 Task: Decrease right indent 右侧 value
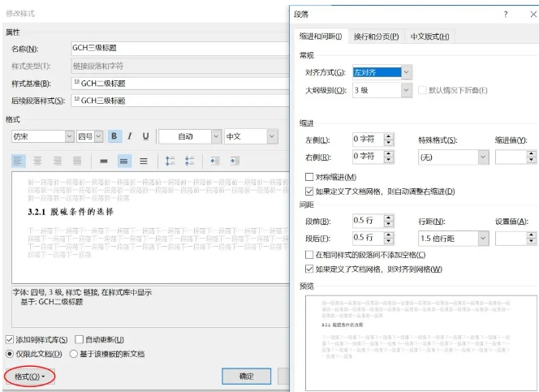tap(389, 160)
